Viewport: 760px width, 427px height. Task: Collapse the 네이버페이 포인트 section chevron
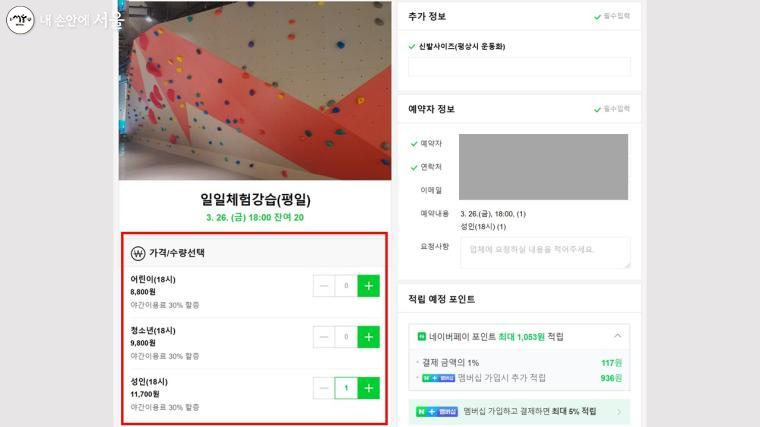[x=618, y=336]
